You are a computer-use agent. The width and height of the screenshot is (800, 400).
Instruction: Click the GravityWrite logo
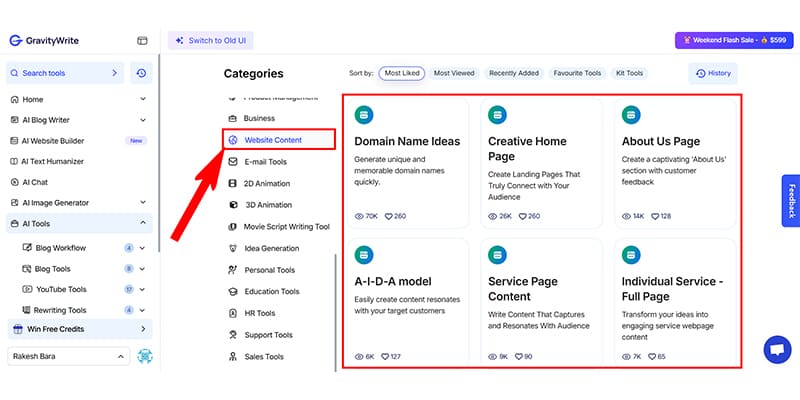pyautogui.click(x=44, y=41)
